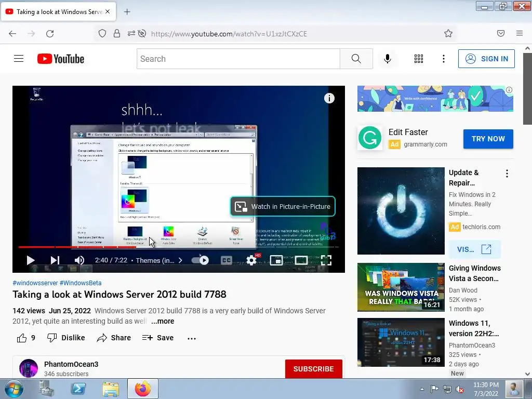The image size is (532, 399).
Task: Enter full screen mode
Action: point(326,260)
